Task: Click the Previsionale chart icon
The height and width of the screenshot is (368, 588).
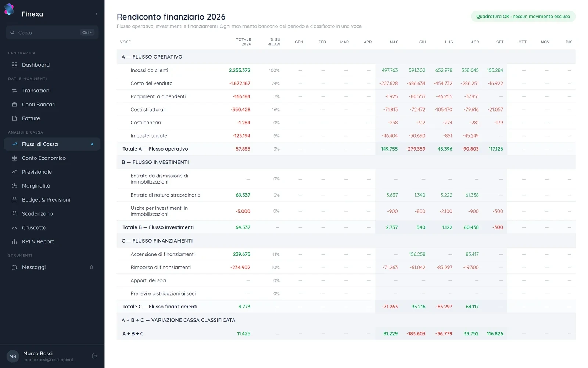Action: point(14,172)
